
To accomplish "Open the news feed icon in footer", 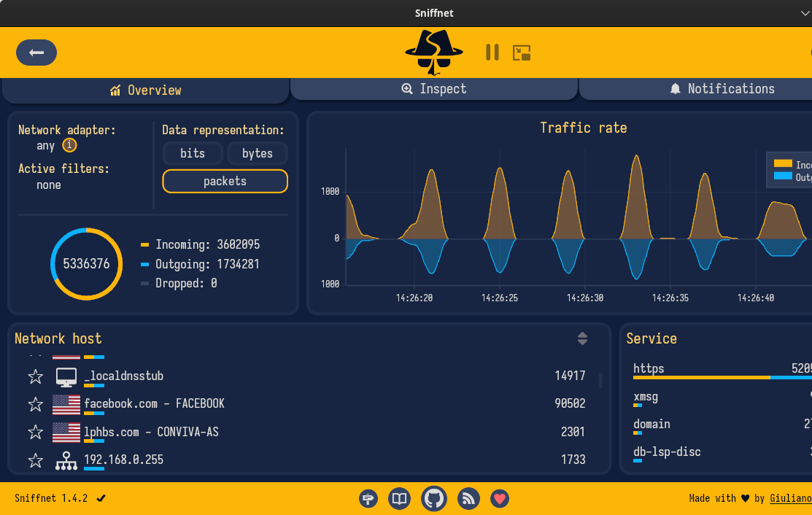I will [468, 499].
